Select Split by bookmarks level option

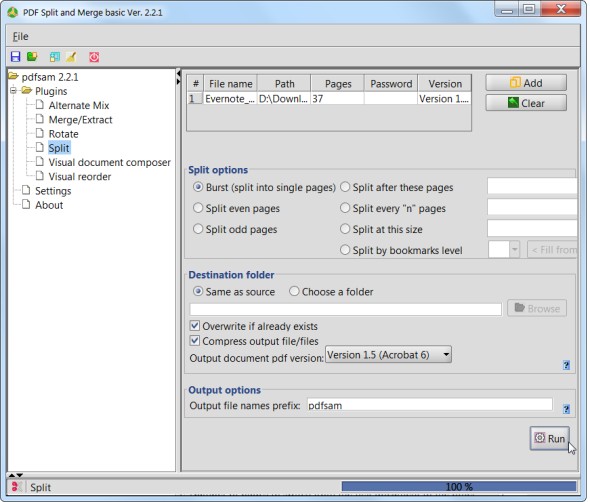[x=345, y=250]
